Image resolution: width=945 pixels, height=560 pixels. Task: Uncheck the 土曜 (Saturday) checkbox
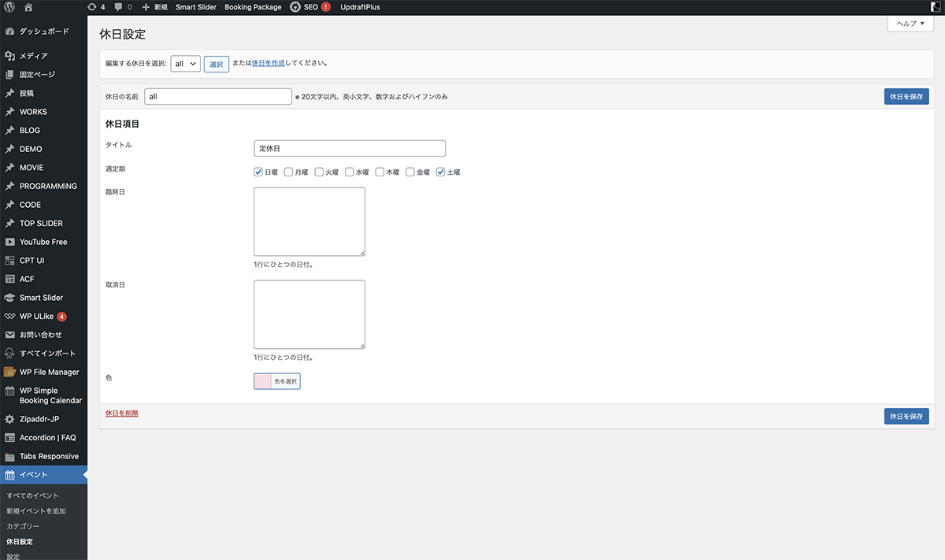[x=441, y=172]
